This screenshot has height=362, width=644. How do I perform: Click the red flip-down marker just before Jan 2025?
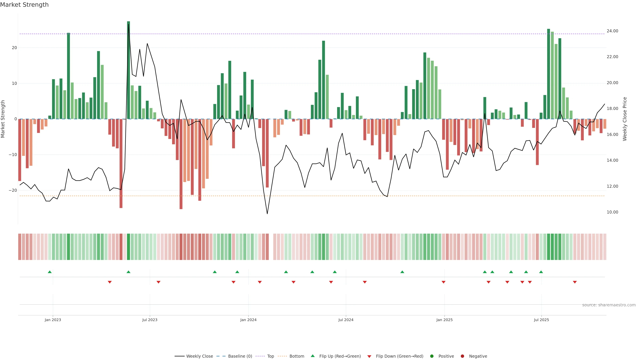(x=443, y=282)
